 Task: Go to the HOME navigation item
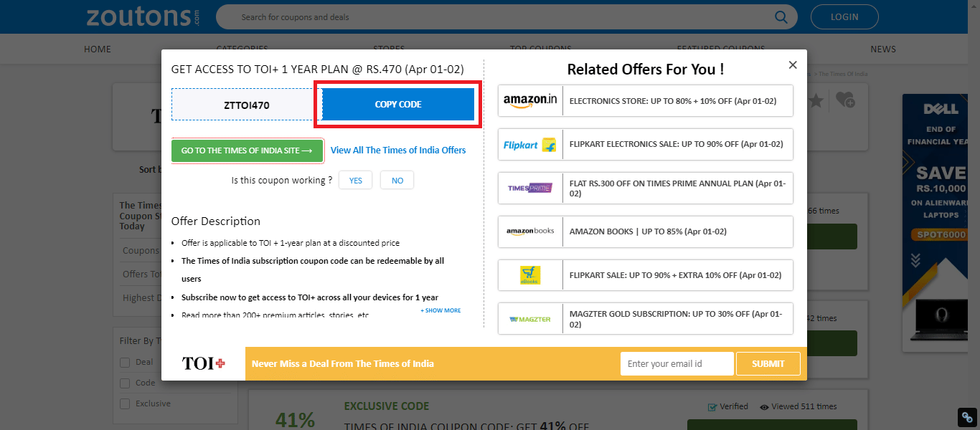coord(97,49)
